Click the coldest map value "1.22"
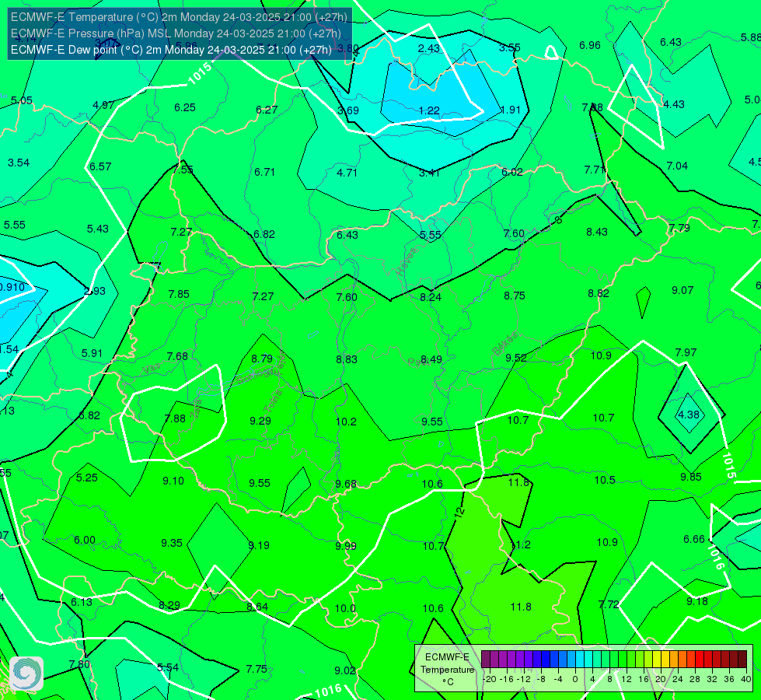Screen dimensions: 761x700 tap(429, 110)
